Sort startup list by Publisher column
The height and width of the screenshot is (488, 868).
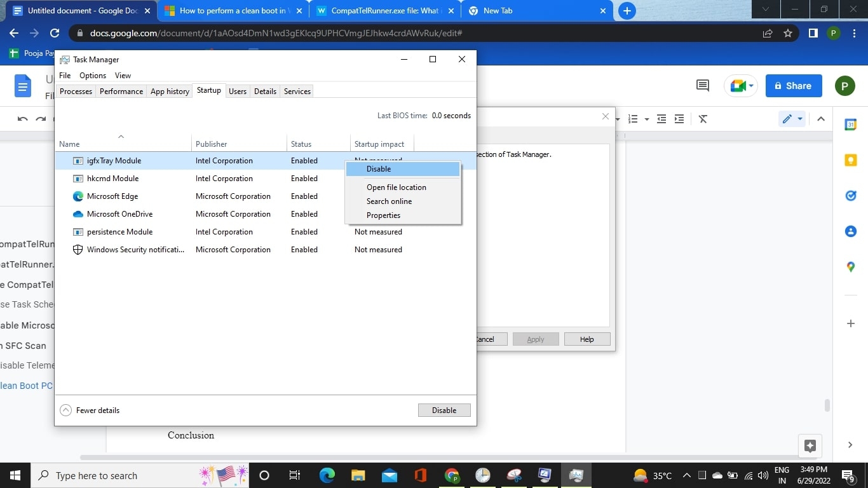(x=239, y=144)
